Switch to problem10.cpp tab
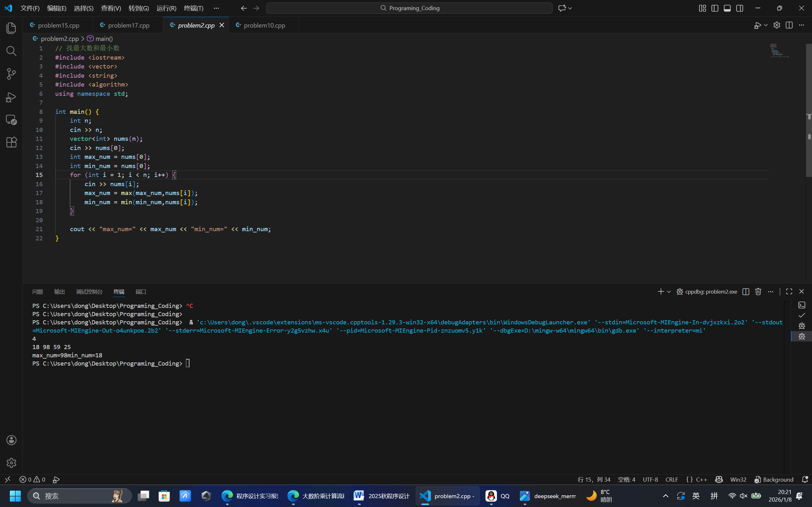This screenshot has height=507, width=812. pos(264,25)
